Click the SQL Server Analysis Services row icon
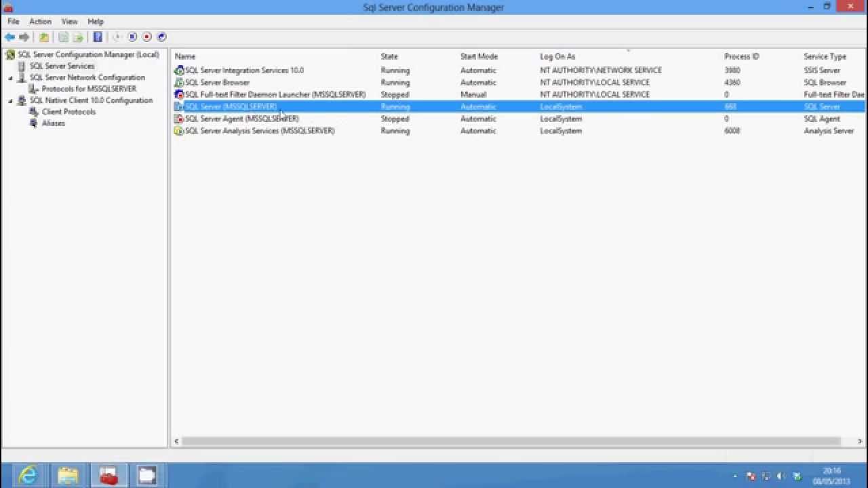 pos(179,131)
